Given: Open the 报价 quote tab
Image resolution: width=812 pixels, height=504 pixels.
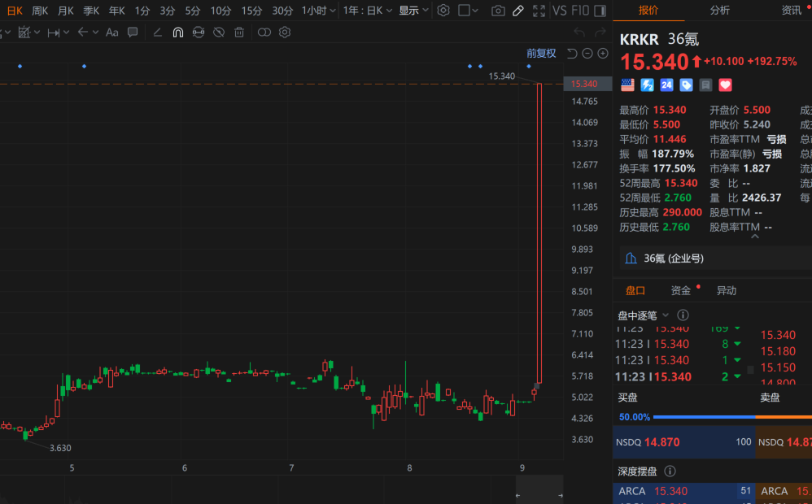Looking at the screenshot, I should (x=648, y=11).
